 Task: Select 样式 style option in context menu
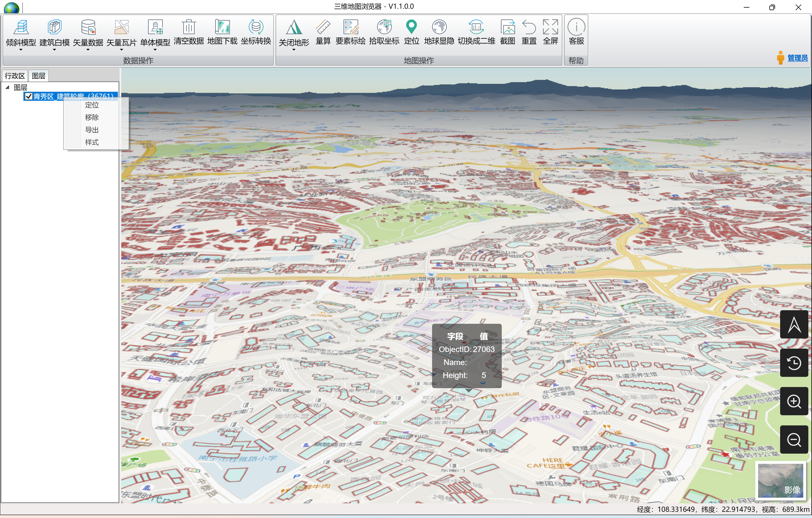coord(92,142)
